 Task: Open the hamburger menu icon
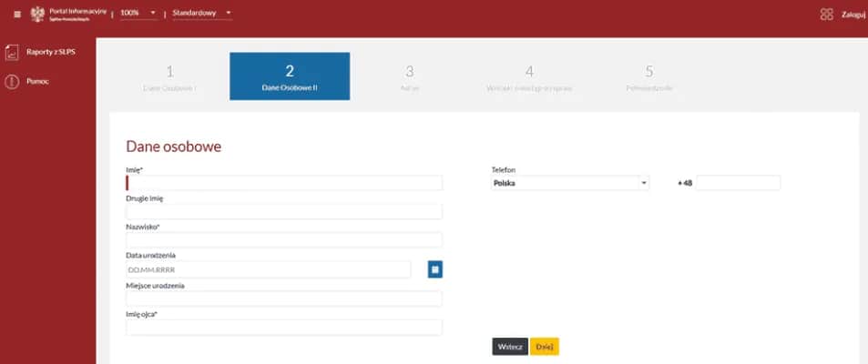(17, 15)
